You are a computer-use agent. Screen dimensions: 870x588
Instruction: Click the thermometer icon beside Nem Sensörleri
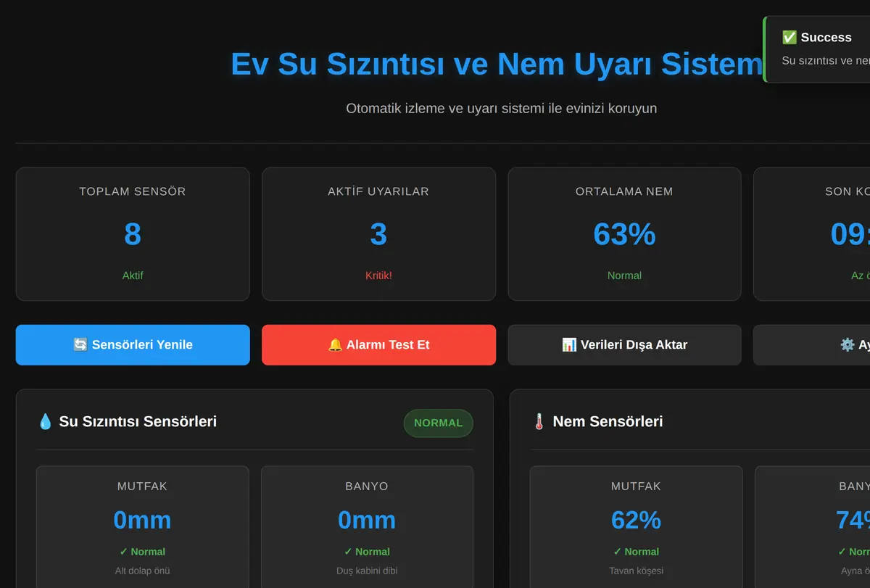[x=539, y=421]
